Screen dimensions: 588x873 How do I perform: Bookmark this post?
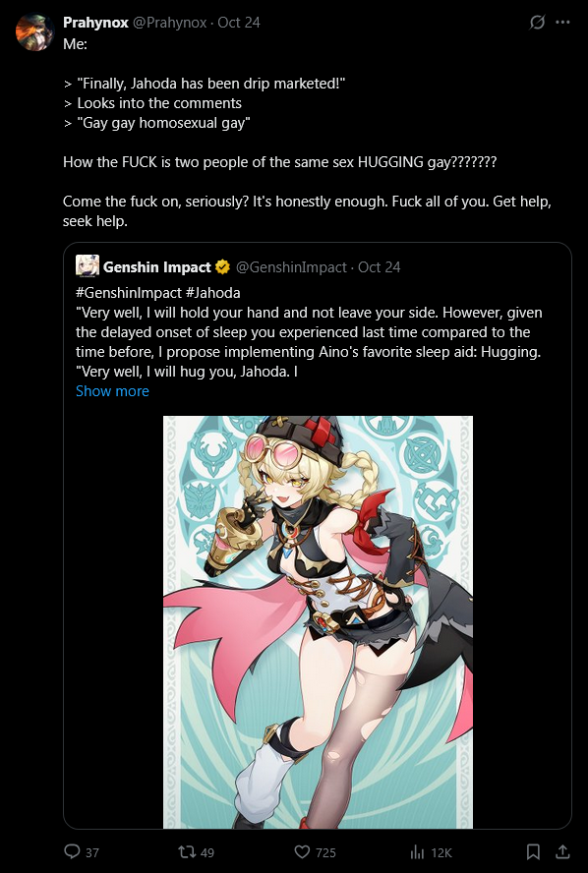click(x=533, y=851)
